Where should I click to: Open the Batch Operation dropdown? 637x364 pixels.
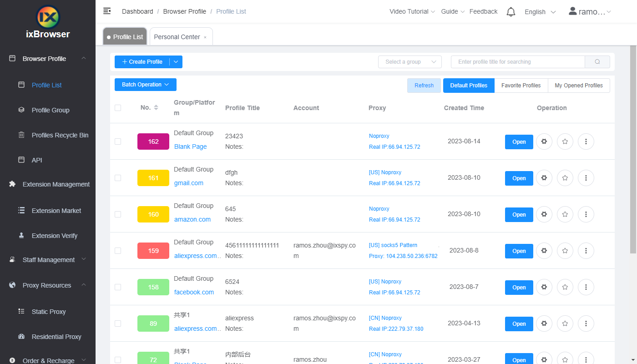pos(145,85)
